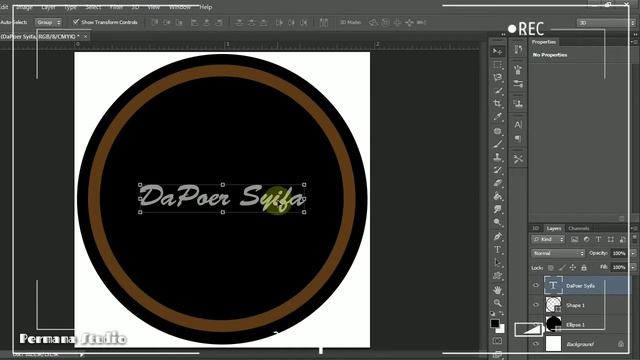Select the Shape 1 layer name
The image size is (640, 360).
575,305
